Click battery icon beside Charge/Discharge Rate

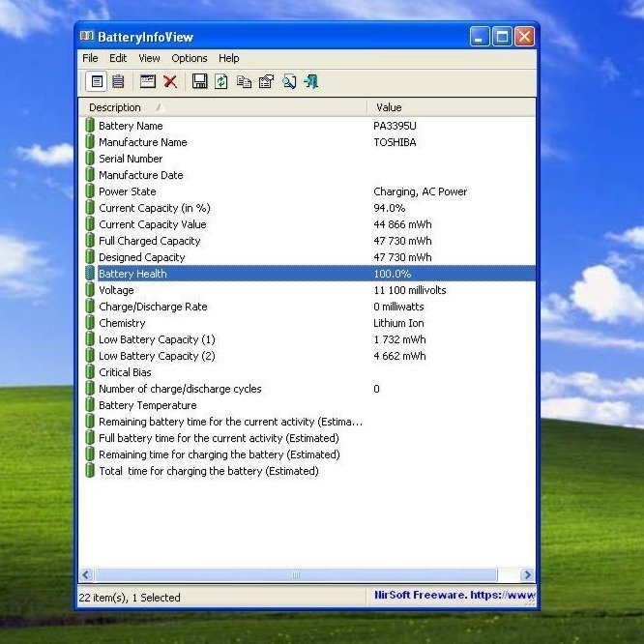tap(90, 306)
